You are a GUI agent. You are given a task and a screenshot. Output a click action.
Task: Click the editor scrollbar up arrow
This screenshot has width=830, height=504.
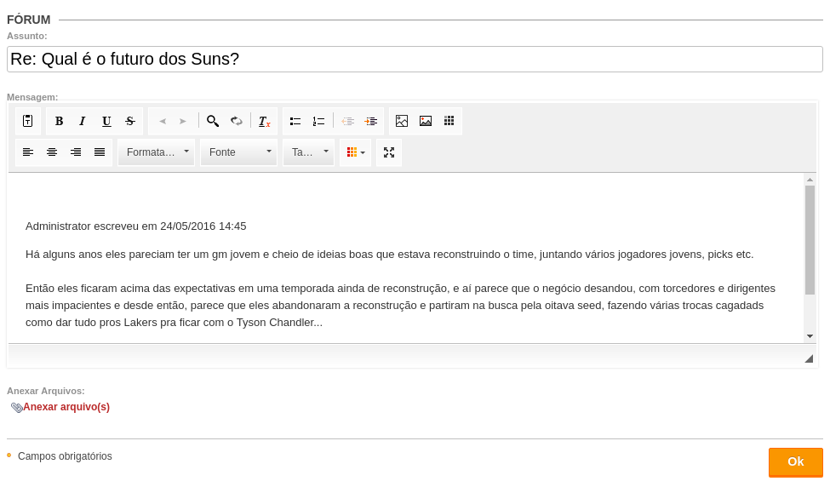[810, 180]
